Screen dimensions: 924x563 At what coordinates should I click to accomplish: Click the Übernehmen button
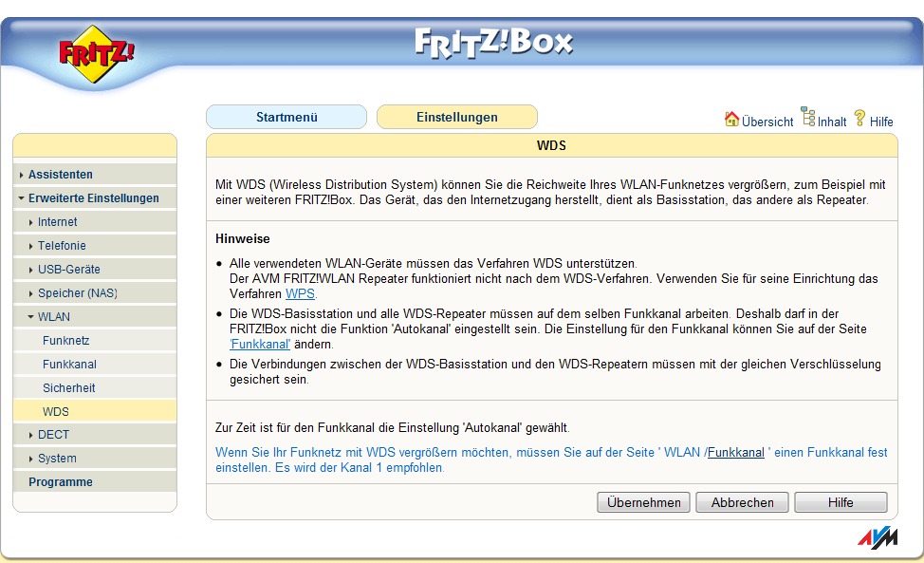(x=643, y=502)
